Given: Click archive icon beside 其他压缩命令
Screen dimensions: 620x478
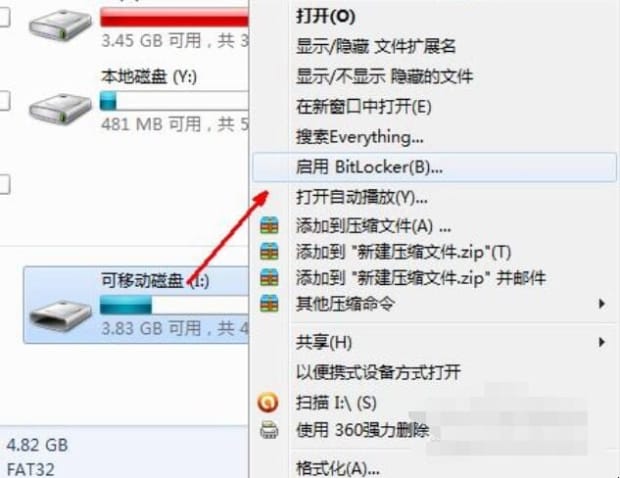Looking at the screenshot, I should tap(269, 304).
